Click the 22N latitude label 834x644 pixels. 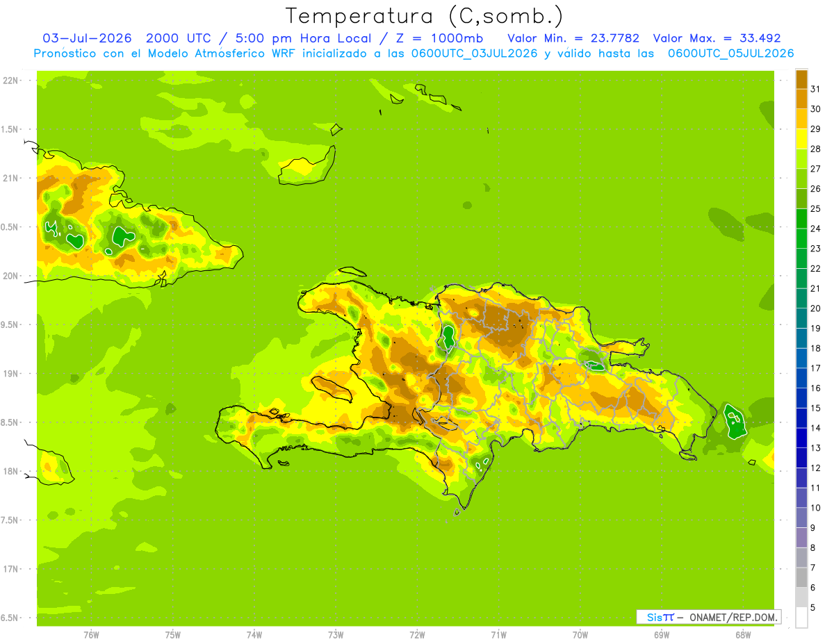tap(11, 81)
